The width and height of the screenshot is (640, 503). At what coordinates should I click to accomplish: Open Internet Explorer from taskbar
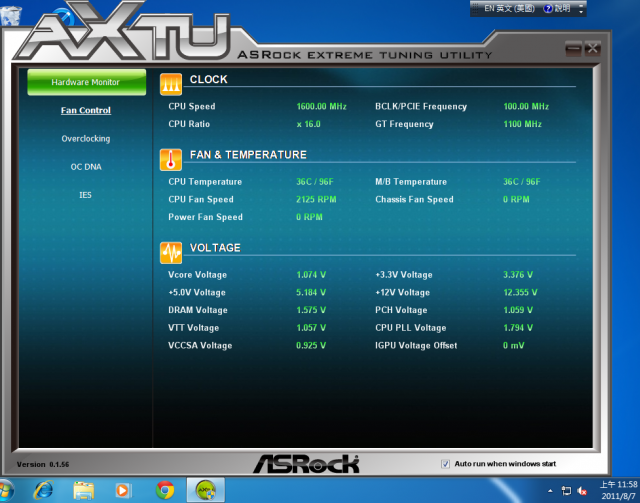point(43,490)
